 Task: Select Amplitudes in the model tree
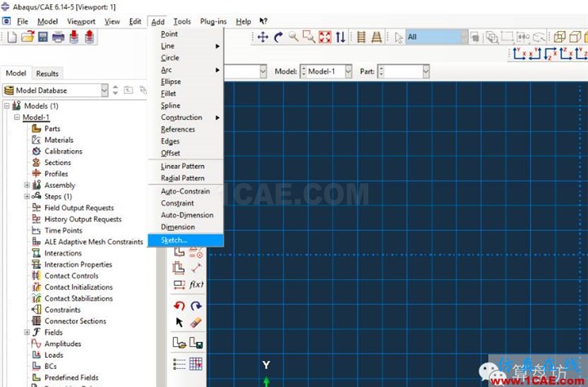coord(63,344)
